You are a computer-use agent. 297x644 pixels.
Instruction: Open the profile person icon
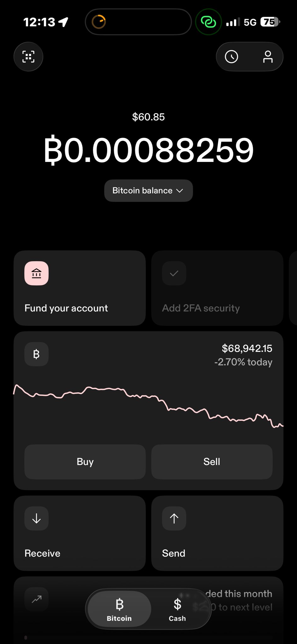pyautogui.click(x=268, y=57)
